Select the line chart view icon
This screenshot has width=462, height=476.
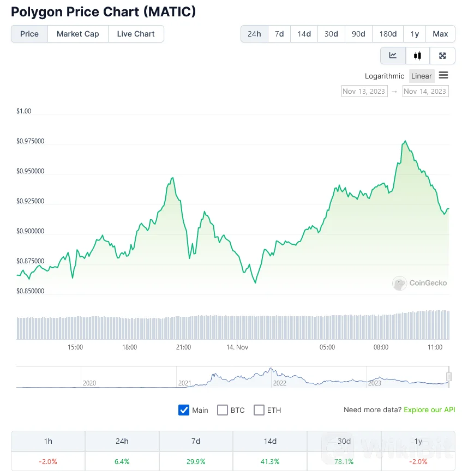[x=393, y=55]
